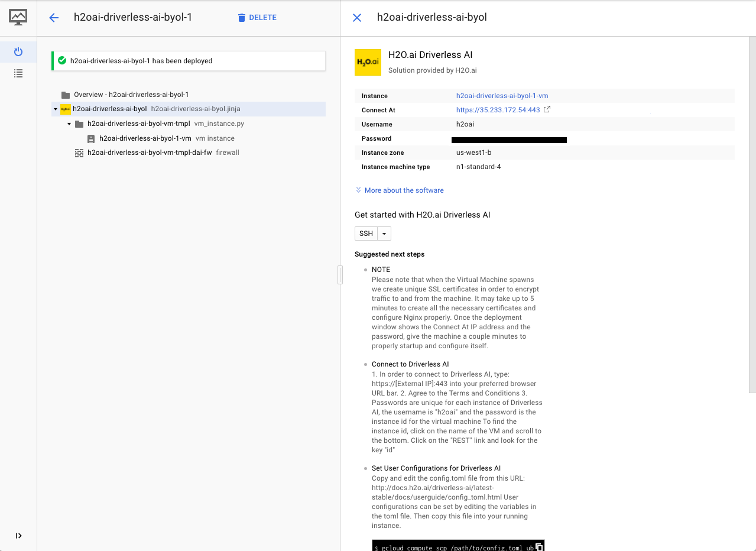The width and height of the screenshot is (756, 551).
Task: Click the SSH button
Action: tap(366, 233)
